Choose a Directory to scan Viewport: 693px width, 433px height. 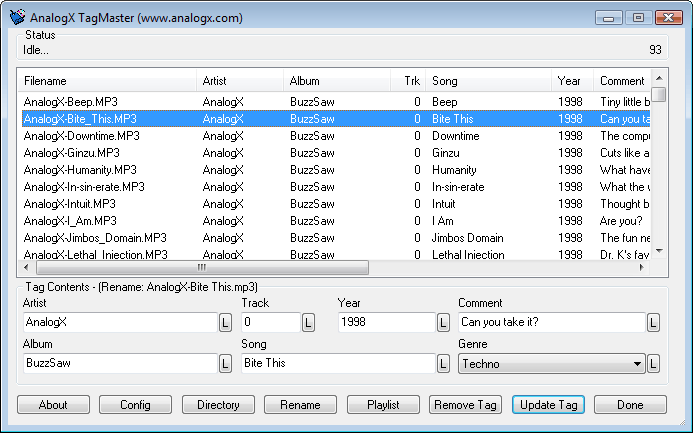pos(218,405)
